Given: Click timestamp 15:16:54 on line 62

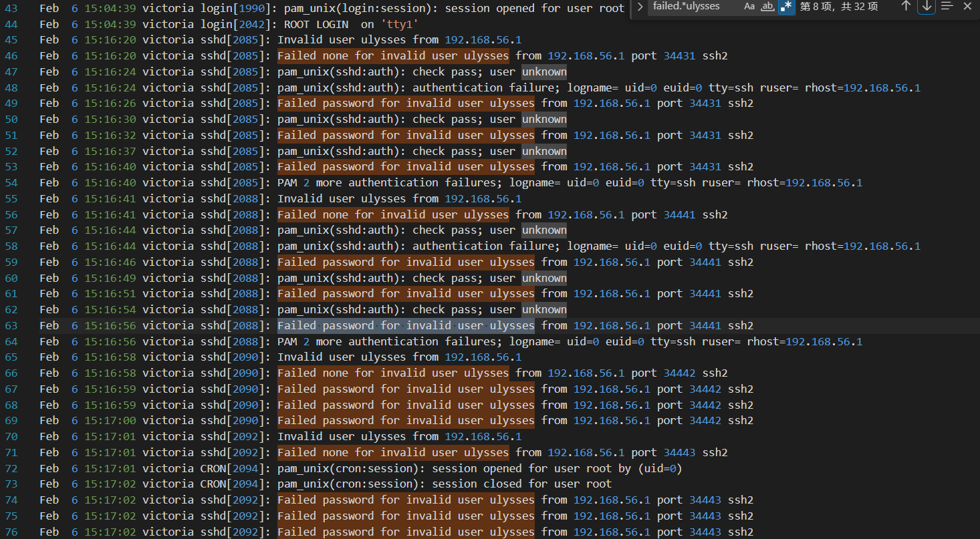Looking at the screenshot, I should [110, 310].
